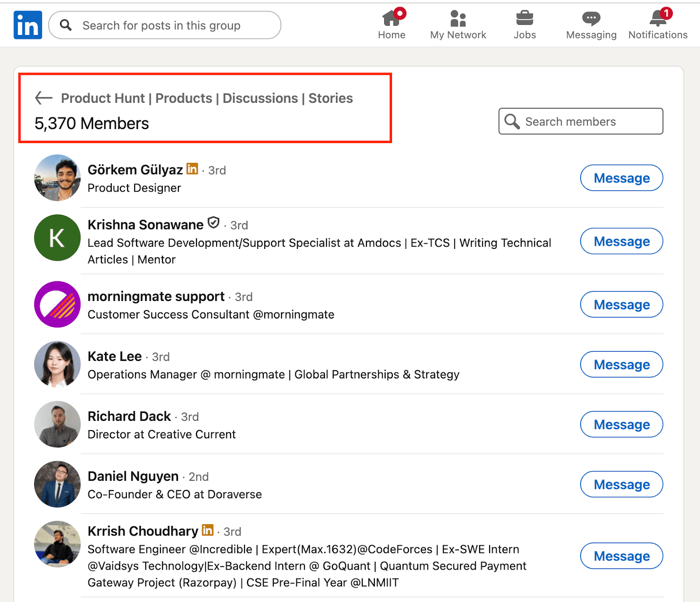Screen dimensions: 700x602
Task: Open Daniel Nguyen's profile photo
Action: 57,484
